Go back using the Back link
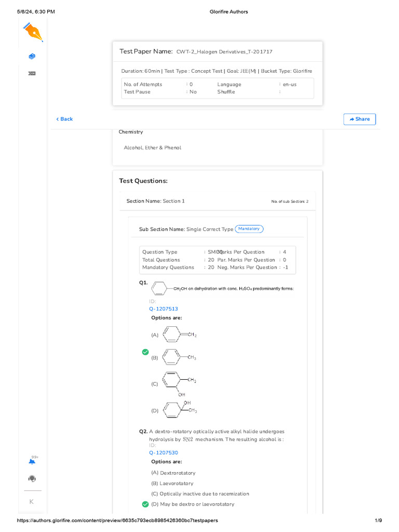This screenshot has height=532, width=399. point(64,119)
